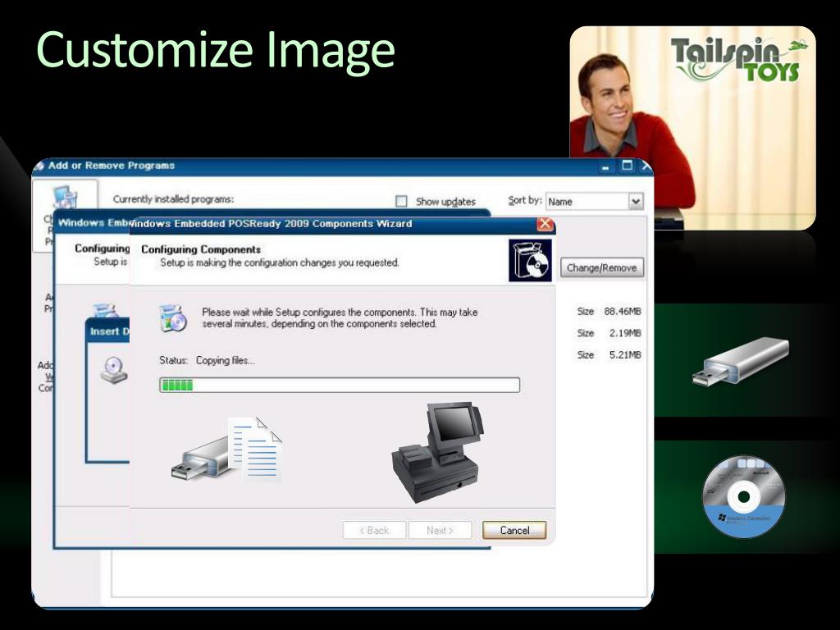
Task: Click the CD drive icon in Insert Disk dialog
Action: click(x=114, y=370)
